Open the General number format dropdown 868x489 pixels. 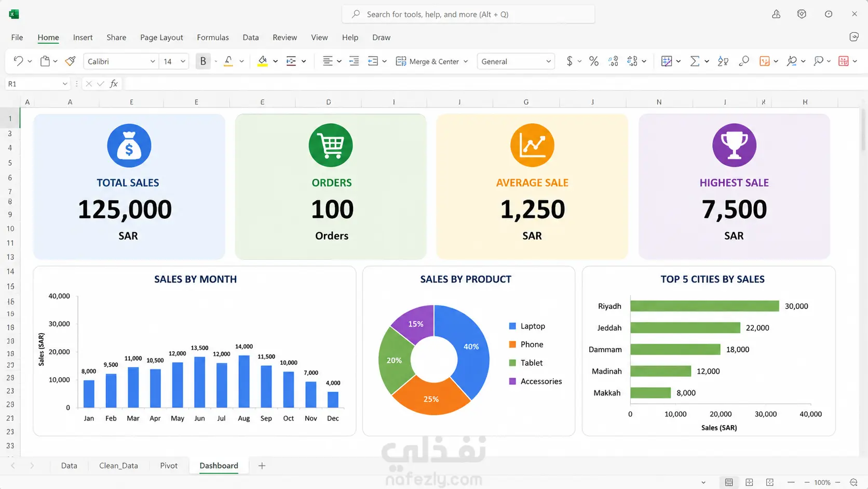[548, 61]
